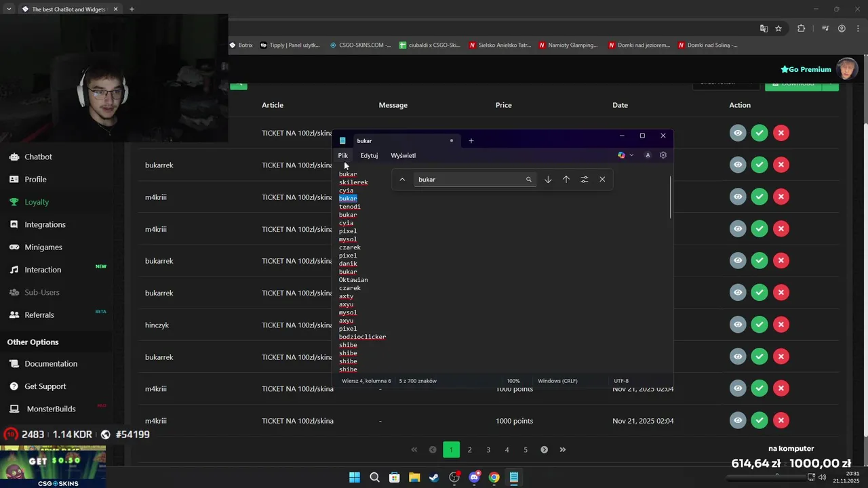The height and width of the screenshot is (488, 868).
Task: Click the 100% zoom in Notepad status bar
Action: click(513, 381)
